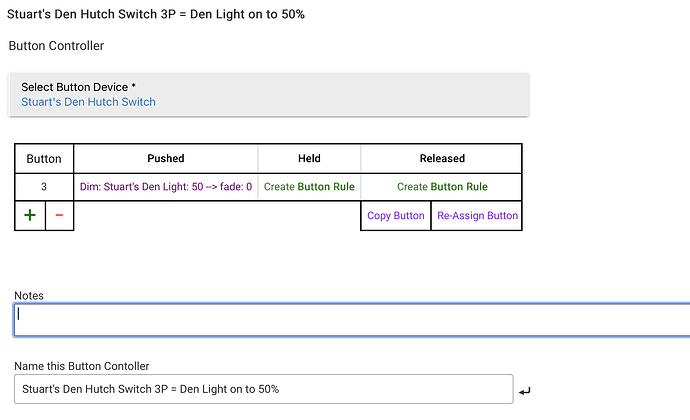Create Button Rule in the Released column
This screenshot has width=690, height=420.
[442, 187]
